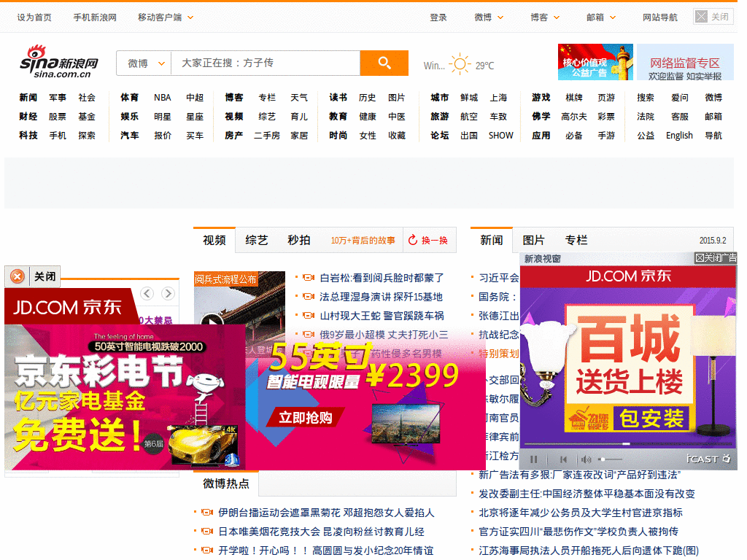Viewport: 747px width, 560px height.
Task: Open the English nav link
Action: (679, 135)
